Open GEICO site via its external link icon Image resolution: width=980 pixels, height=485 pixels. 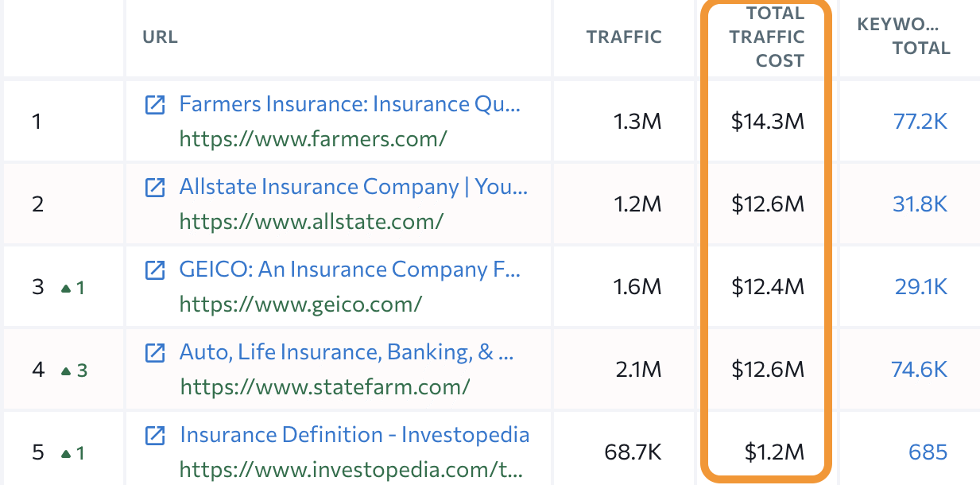pos(155,270)
